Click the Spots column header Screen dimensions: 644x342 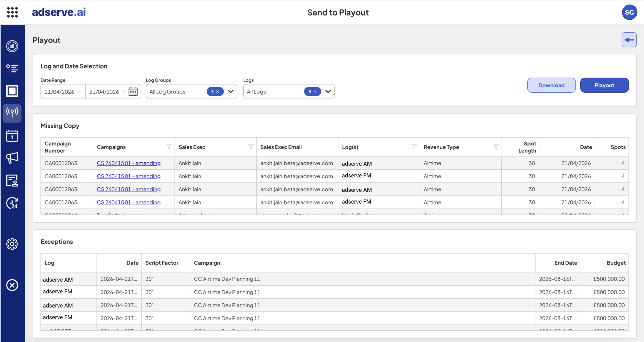click(x=611, y=147)
